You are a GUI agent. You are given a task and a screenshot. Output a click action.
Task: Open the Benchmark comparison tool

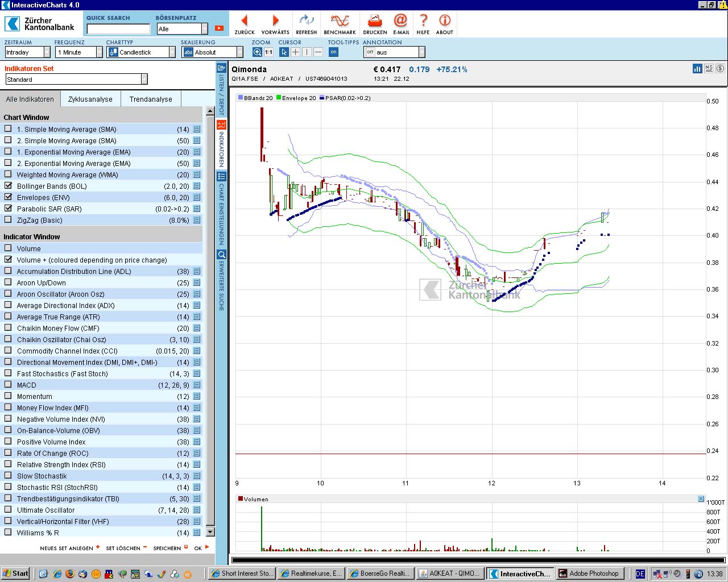(x=340, y=22)
